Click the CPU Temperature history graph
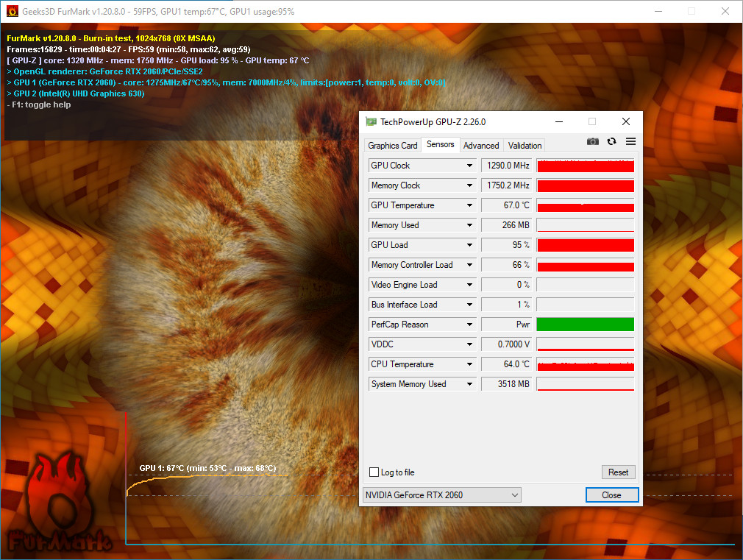 [x=586, y=365]
